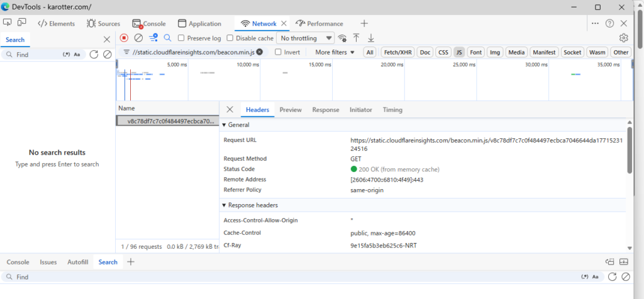Toggle the network filter bar icon

(153, 38)
